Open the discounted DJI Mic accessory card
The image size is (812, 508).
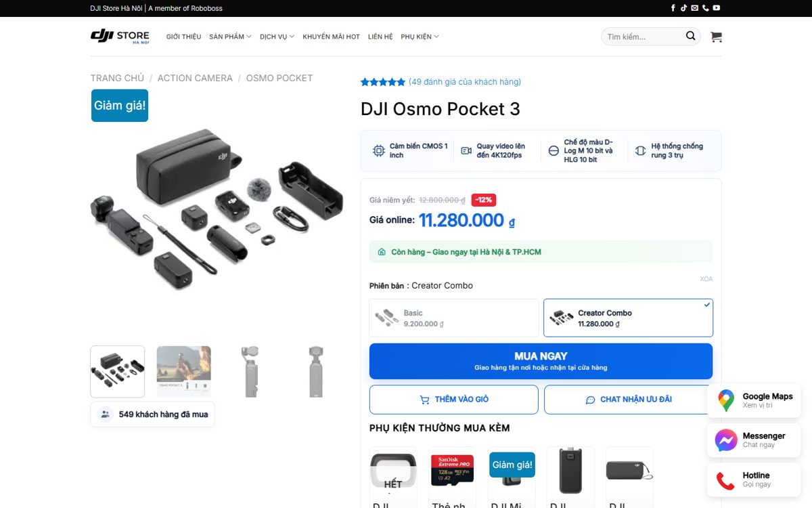tap(512, 478)
